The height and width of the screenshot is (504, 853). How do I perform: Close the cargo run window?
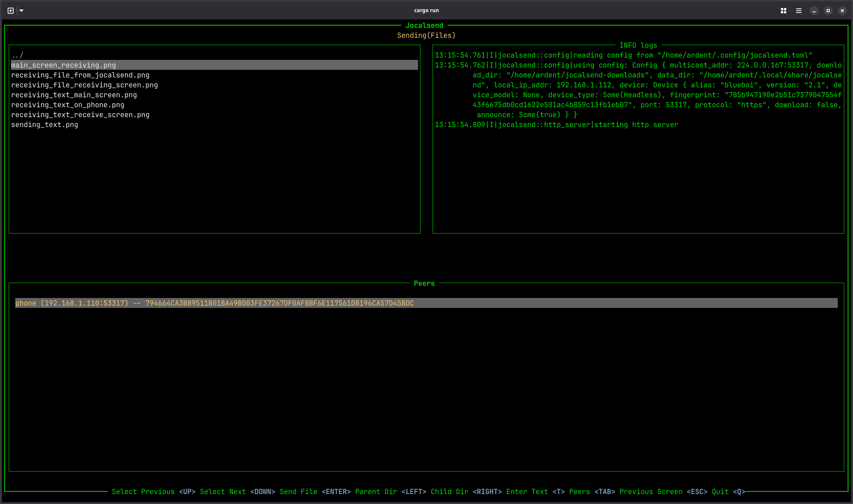(x=842, y=11)
